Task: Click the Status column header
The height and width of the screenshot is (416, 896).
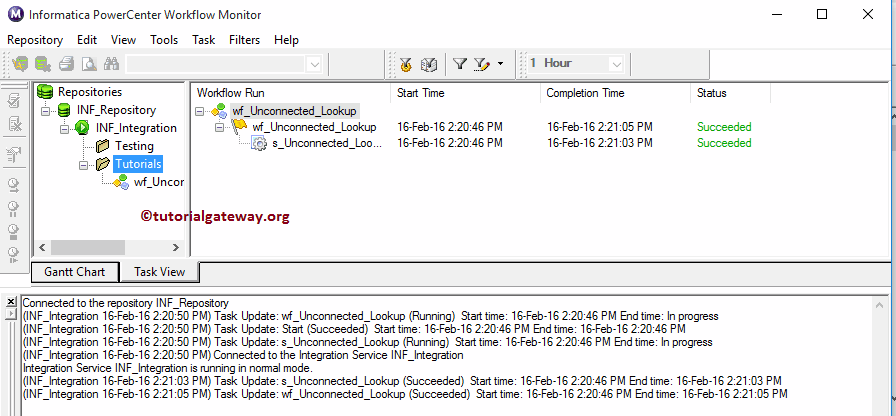Action: click(730, 93)
